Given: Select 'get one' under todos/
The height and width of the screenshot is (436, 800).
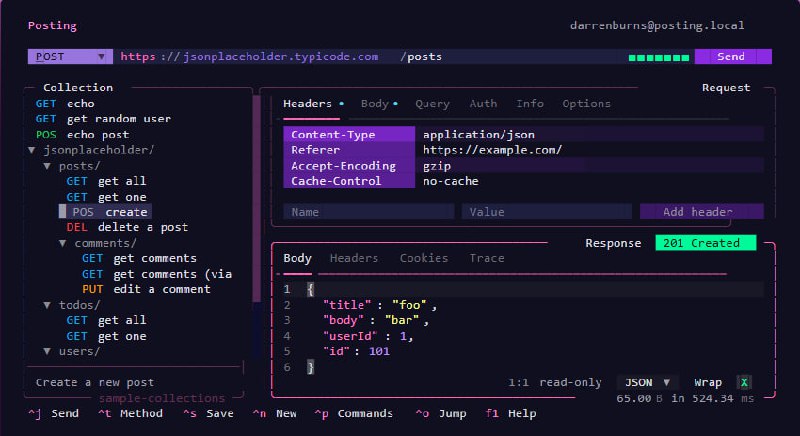Looking at the screenshot, I should coord(106,336).
